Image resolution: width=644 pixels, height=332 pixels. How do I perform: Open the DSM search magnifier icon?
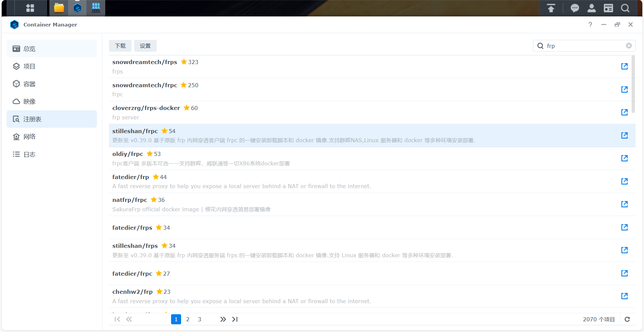pos(625,8)
